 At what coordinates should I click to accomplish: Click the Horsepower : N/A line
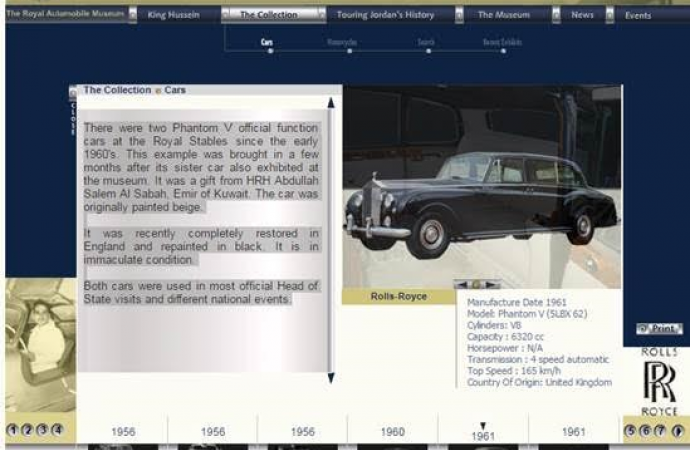(x=505, y=348)
